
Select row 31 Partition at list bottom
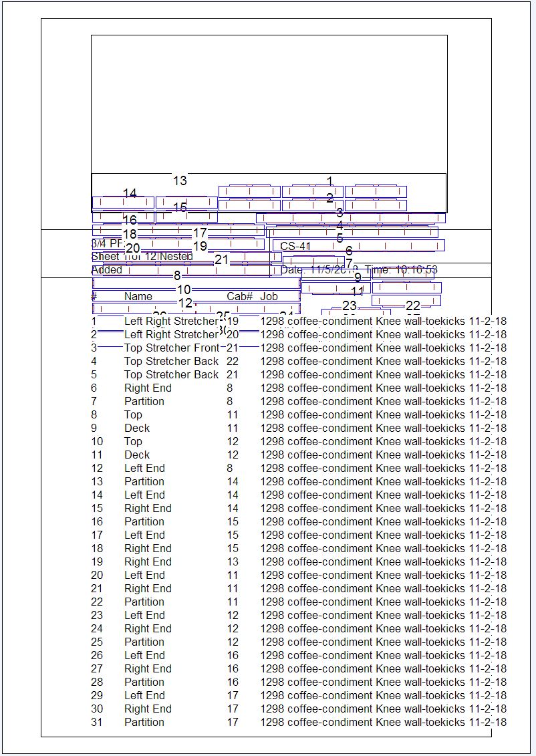tap(144, 722)
